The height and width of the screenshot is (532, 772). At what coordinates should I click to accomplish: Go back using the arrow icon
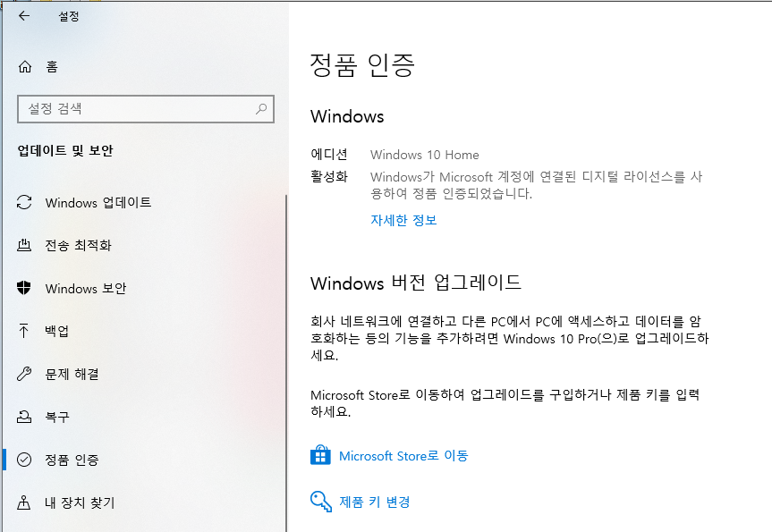coord(23,16)
